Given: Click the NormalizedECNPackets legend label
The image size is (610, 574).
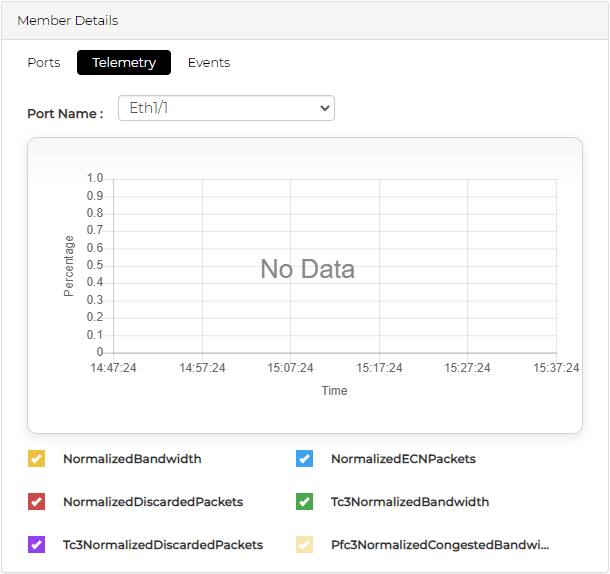Looking at the screenshot, I should [403, 459].
